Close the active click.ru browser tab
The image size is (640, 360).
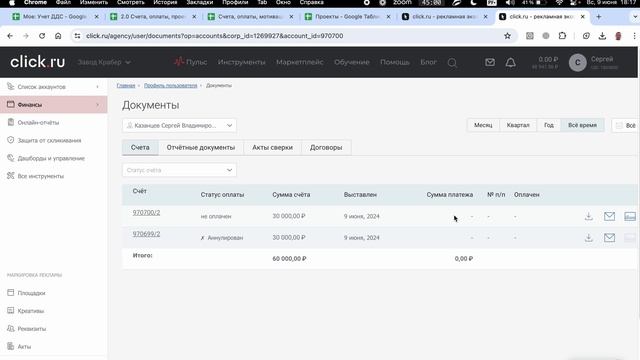[x=582, y=17]
